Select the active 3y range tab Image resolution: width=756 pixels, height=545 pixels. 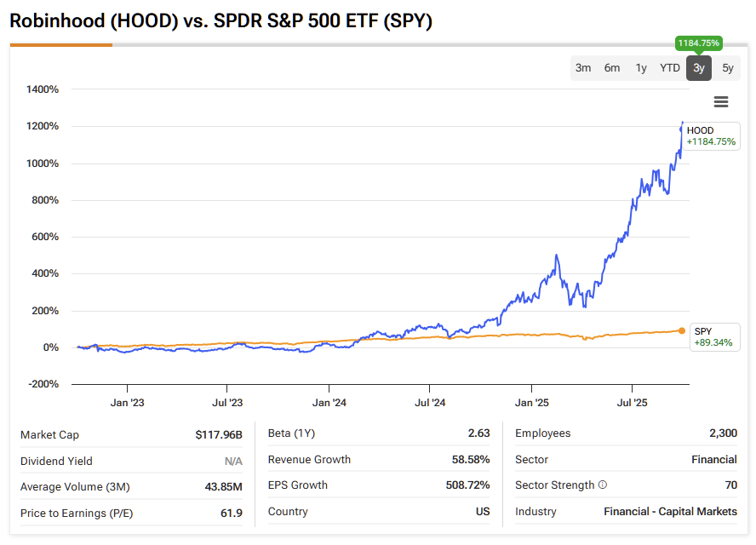pyautogui.click(x=699, y=68)
